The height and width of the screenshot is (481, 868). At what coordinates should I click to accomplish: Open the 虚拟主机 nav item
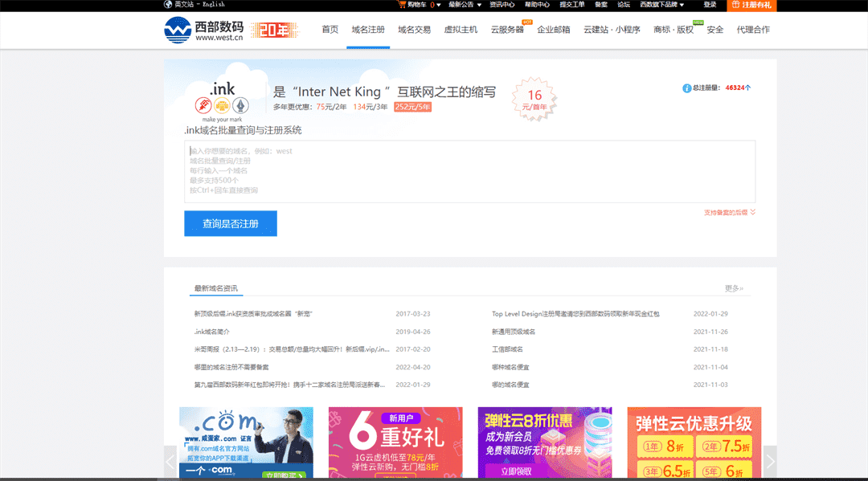461,30
